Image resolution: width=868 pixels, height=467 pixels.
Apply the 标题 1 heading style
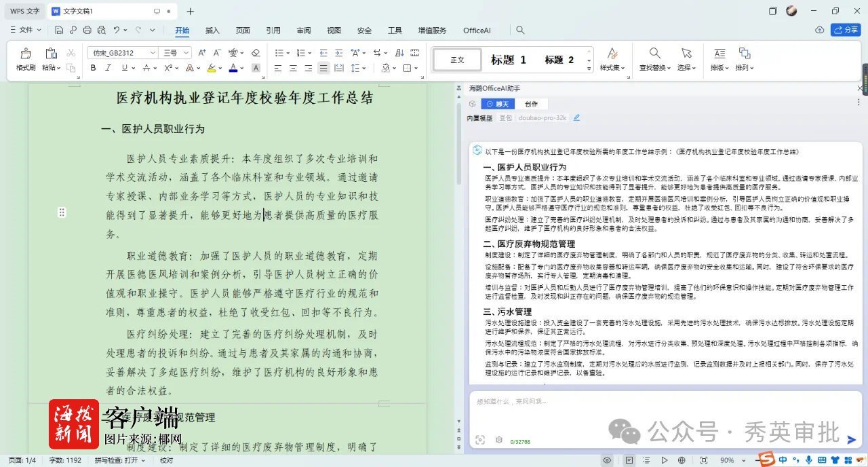(x=509, y=60)
